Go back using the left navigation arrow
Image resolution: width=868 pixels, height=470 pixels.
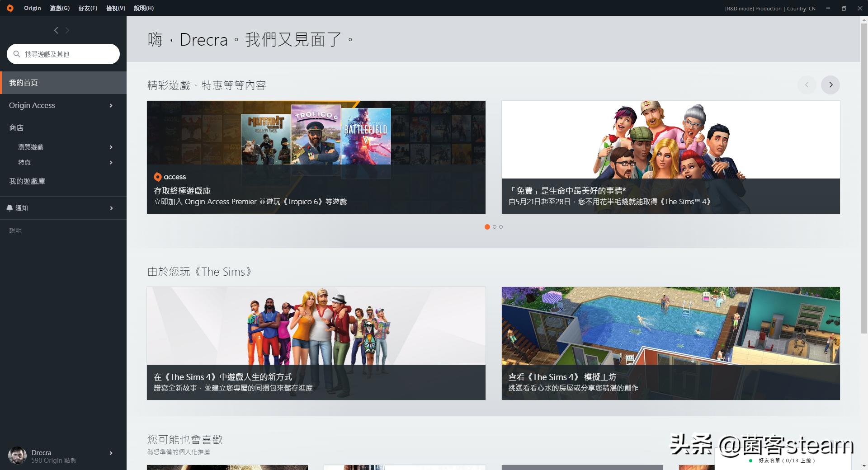tap(56, 30)
